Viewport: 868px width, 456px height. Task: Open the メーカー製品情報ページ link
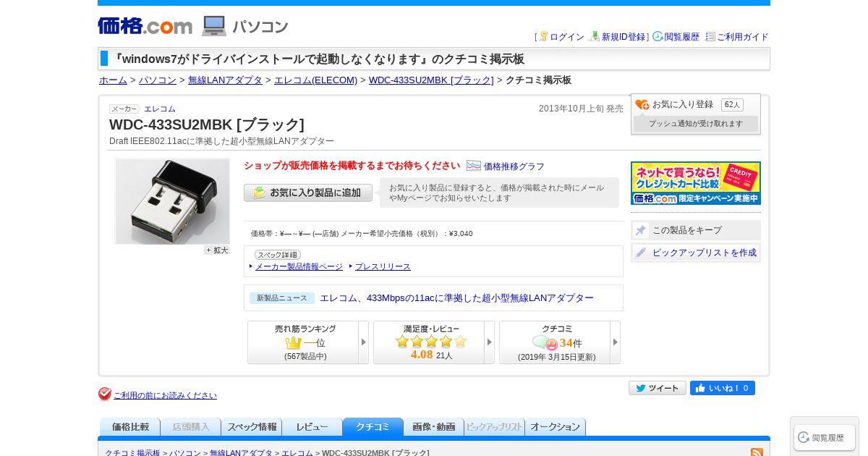tap(299, 266)
